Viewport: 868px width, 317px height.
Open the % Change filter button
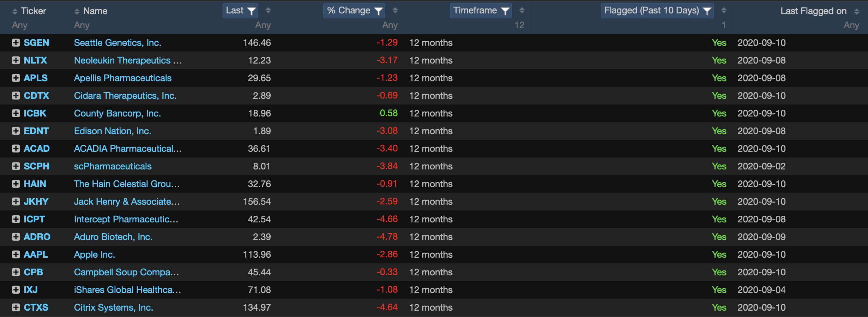point(354,11)
